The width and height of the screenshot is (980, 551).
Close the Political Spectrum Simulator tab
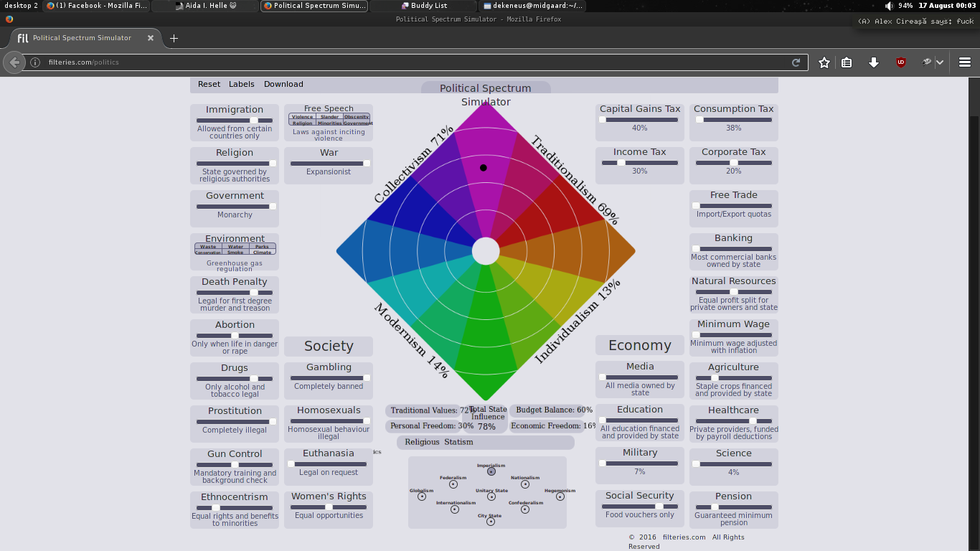tap(151, 38)
